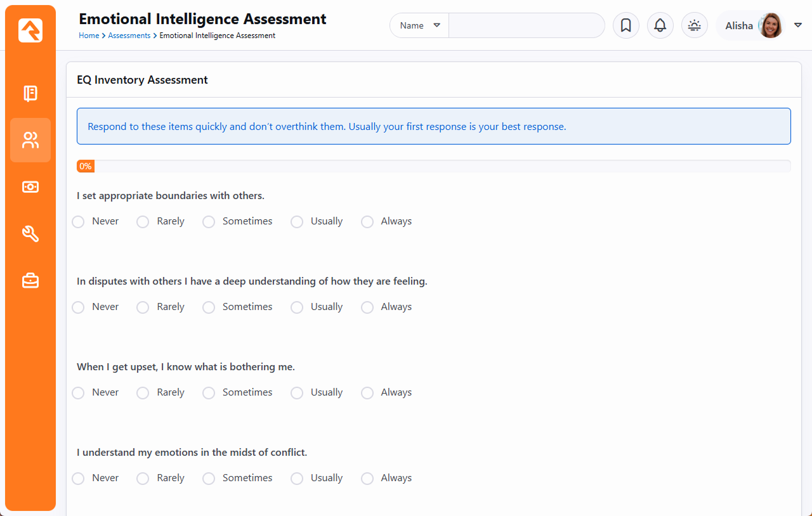
Task: Select 'Always' for setting appropriate boundaries
Action: [x=367, y=222]
